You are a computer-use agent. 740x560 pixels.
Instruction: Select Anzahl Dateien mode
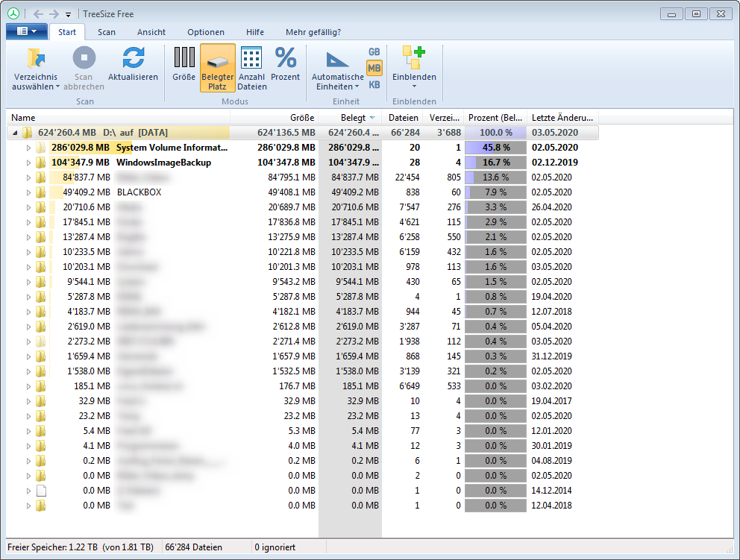251,69
